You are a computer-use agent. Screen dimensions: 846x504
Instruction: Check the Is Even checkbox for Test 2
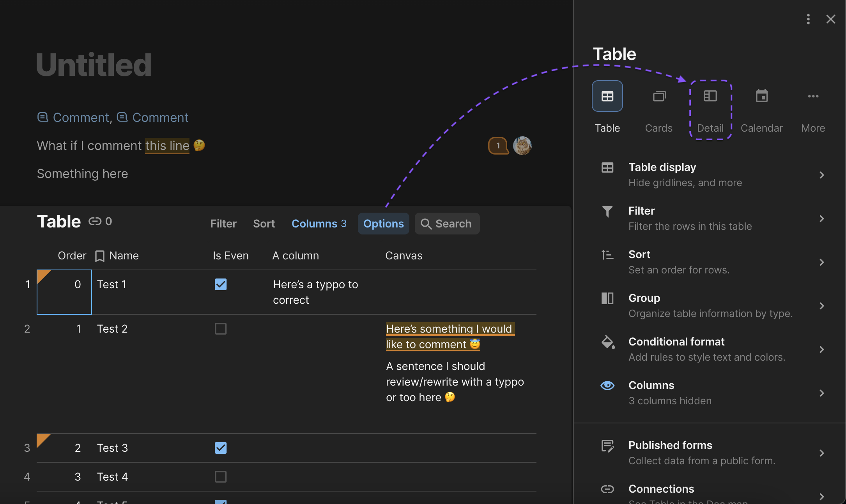coord(221,329)
